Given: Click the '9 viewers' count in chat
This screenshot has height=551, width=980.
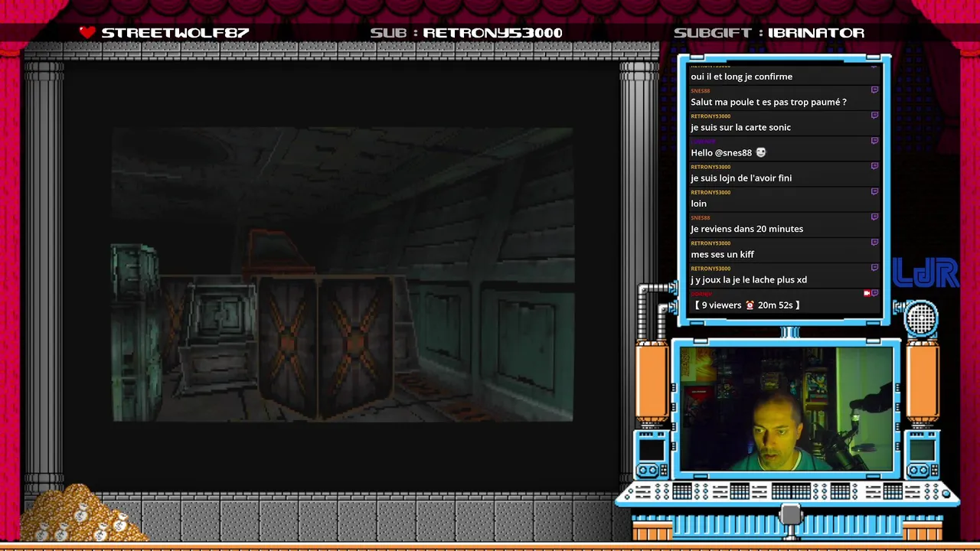Looking at the screenshot, I should (x=721, y=305).
